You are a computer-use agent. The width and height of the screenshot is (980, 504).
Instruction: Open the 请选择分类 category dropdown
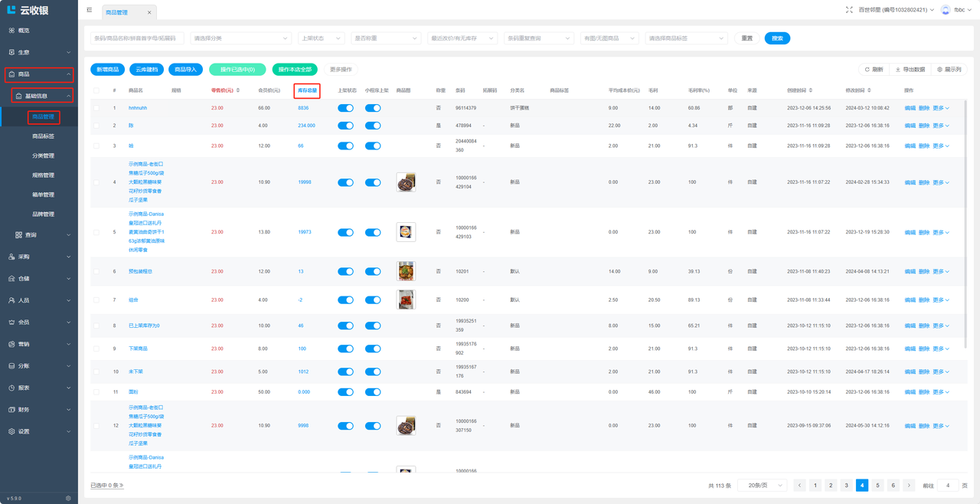coord(240,38)
